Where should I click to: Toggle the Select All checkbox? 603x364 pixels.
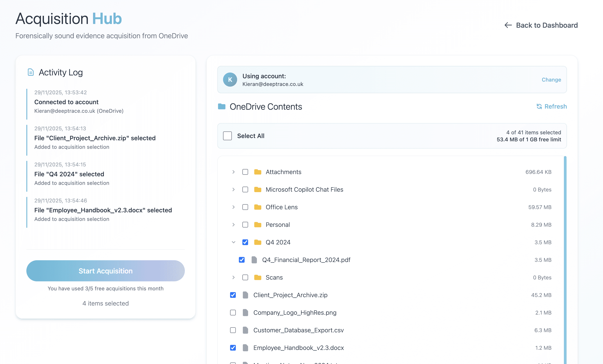click(x=227, y=136)
